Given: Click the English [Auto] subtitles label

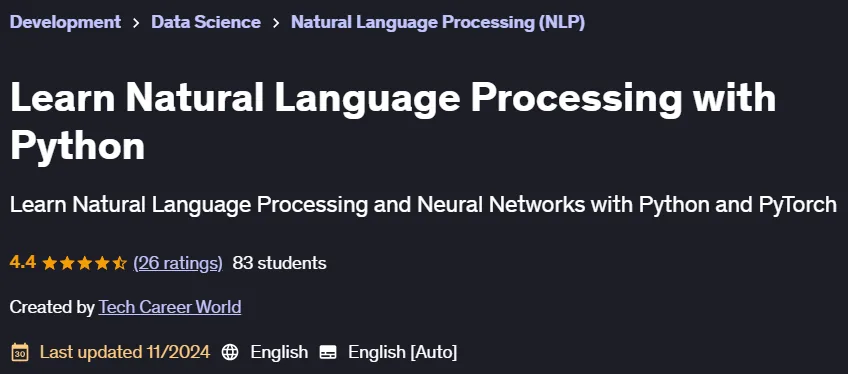Looking at the screenshot, I should [x=402, y=352].
